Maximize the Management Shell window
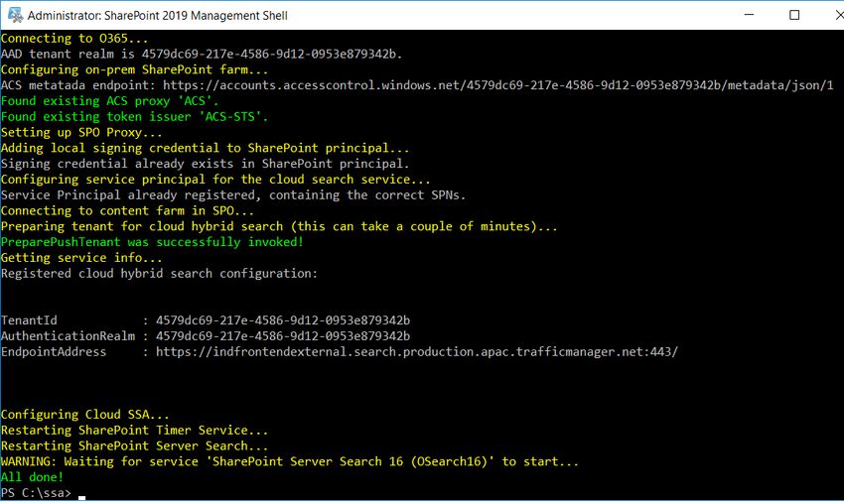This screenshot has width=844, height=504. pos(794,15)
